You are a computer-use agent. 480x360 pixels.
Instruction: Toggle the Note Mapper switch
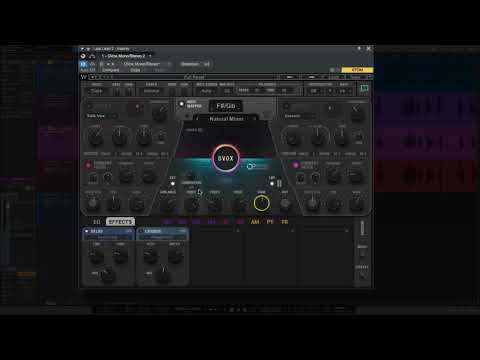pos(181,104)
